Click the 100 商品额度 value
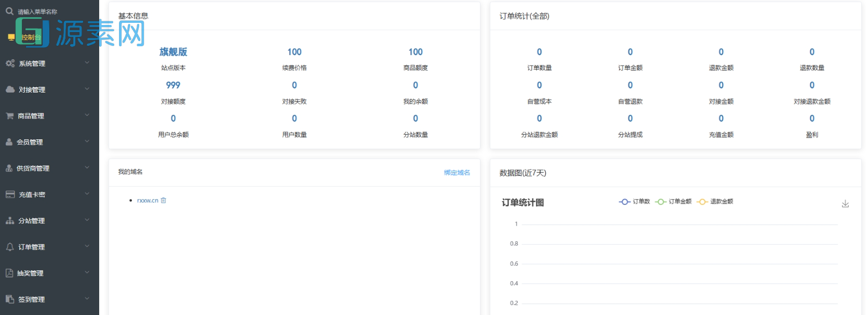 pos(416,52)
